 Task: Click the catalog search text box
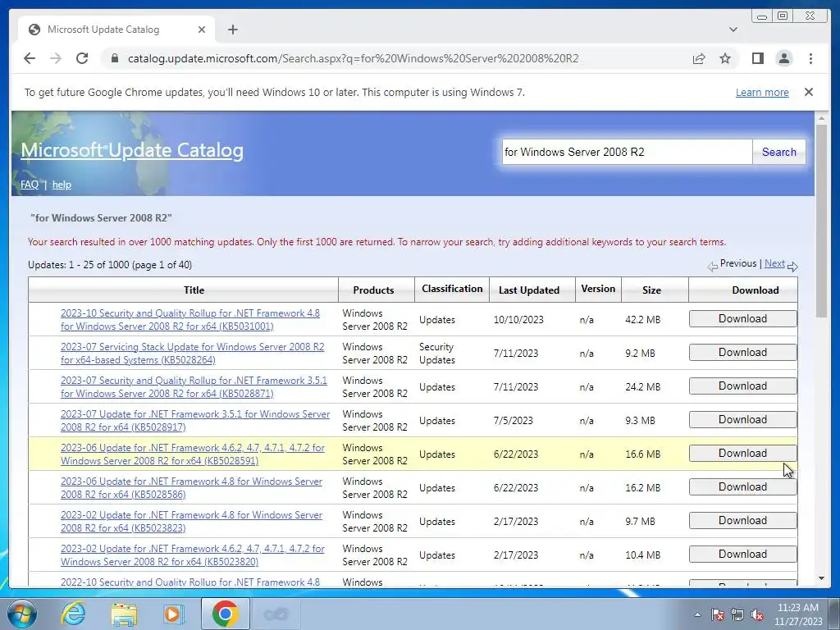pyautogui.click(x=626, y=152)
